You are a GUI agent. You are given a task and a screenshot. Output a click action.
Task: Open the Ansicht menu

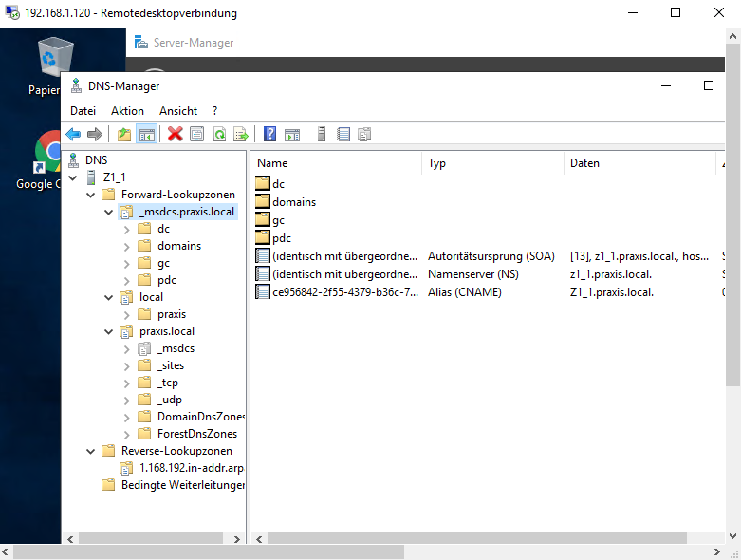pyautogui.click(x=178, y=111)
